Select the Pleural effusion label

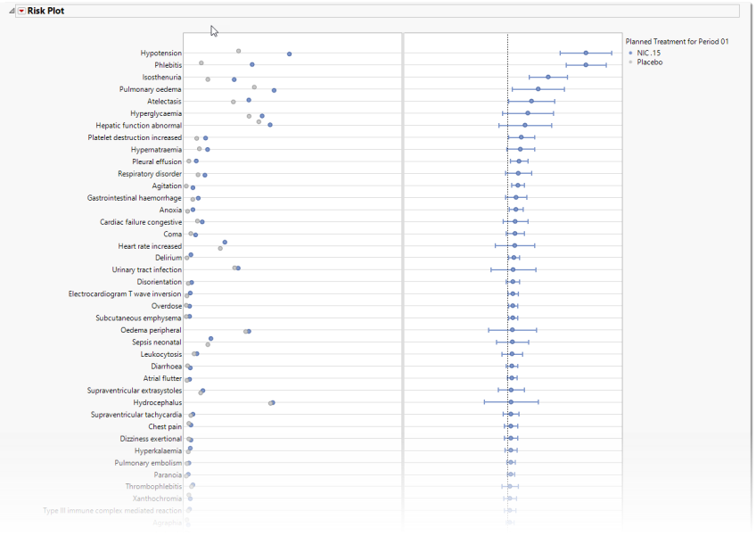[x=157, y=161]
